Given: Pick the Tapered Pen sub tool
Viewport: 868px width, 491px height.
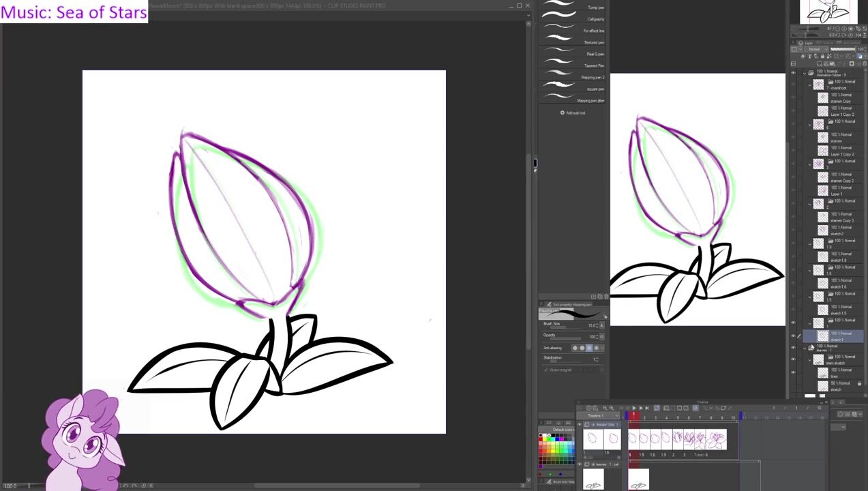Looking at the screenshot, I should coord(573,65).
